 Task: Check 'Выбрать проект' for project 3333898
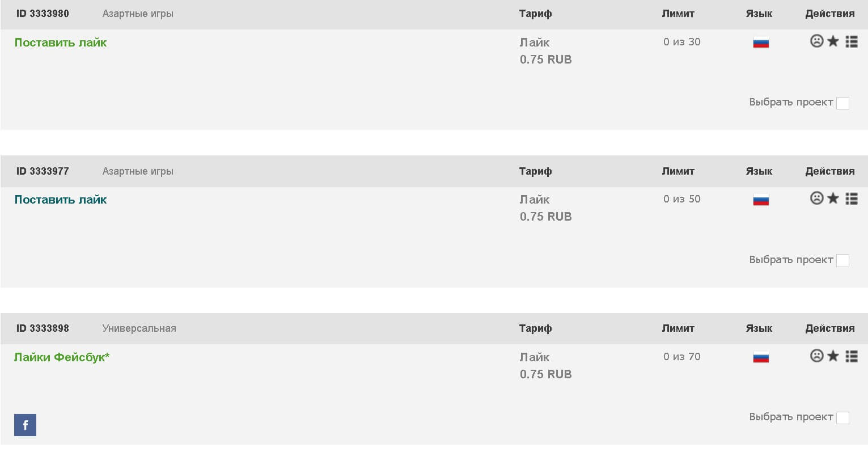coord(842,418)
